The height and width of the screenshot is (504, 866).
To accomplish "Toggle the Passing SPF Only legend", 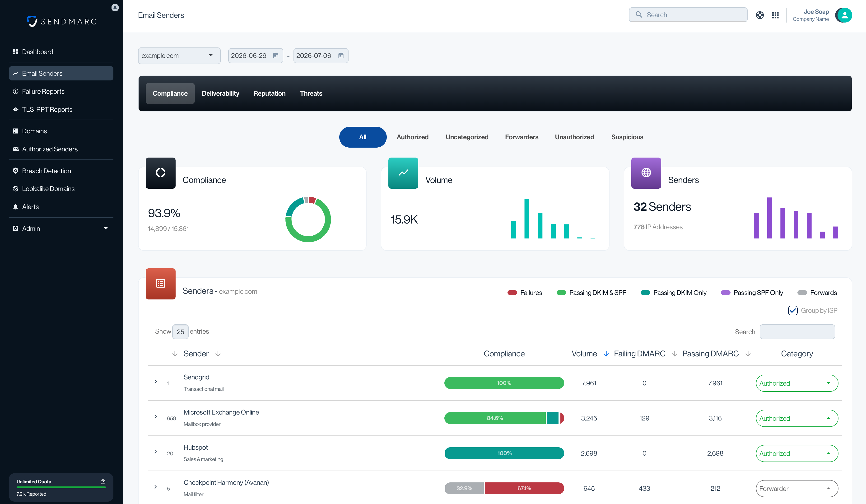I will (752, 293).
